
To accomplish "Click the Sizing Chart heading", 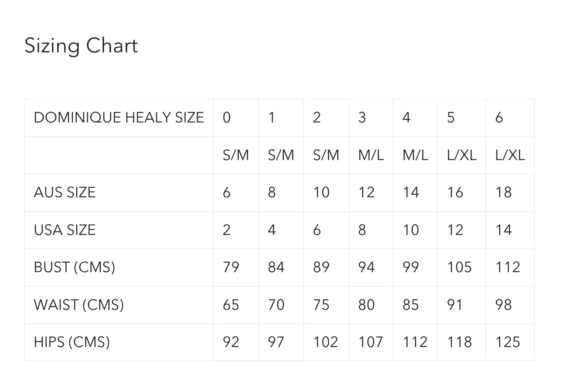I will (x=81, y=46).
